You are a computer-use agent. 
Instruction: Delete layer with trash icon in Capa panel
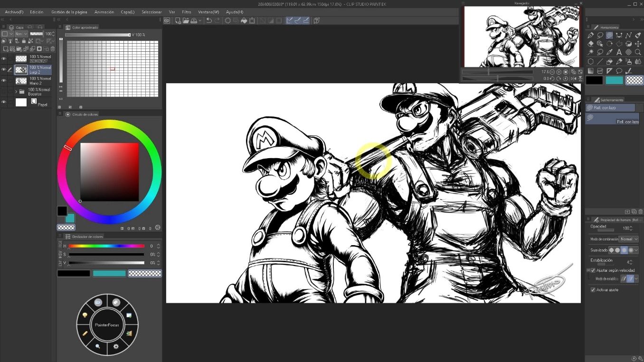coord(53,48)
